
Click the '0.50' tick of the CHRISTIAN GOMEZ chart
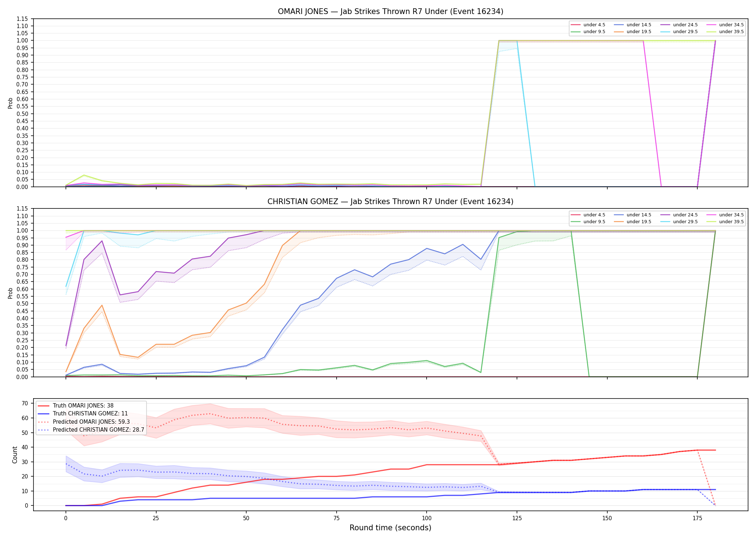[x=22, y=304]
